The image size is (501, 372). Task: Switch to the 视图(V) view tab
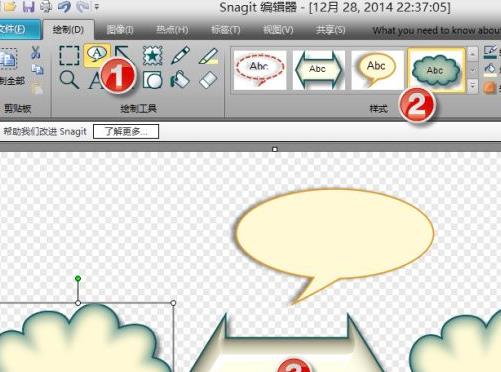(278, 30)
